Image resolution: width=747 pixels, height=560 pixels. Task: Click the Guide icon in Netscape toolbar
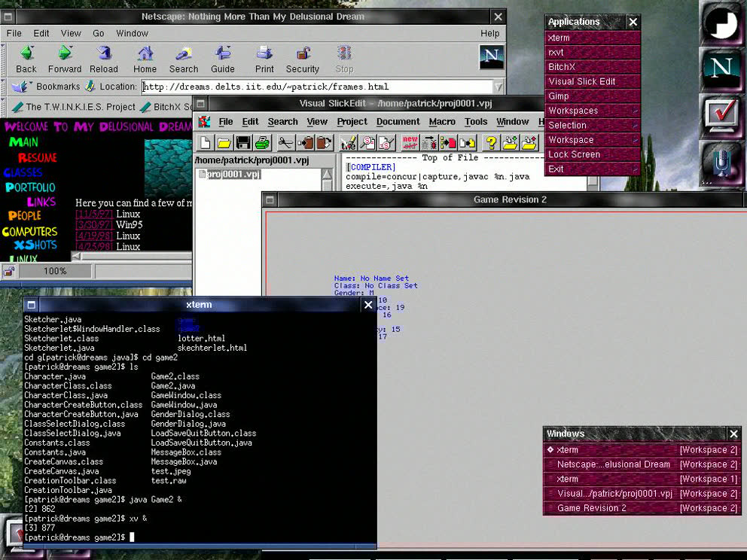point(222,53)
